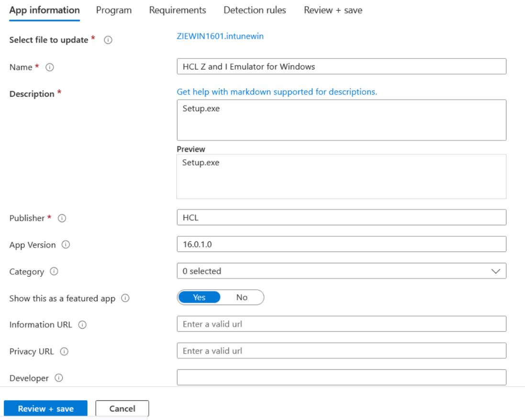Viewport: 525px width, 420px height.
Task: Switch to the Program tab
Action: click(114, 10)
